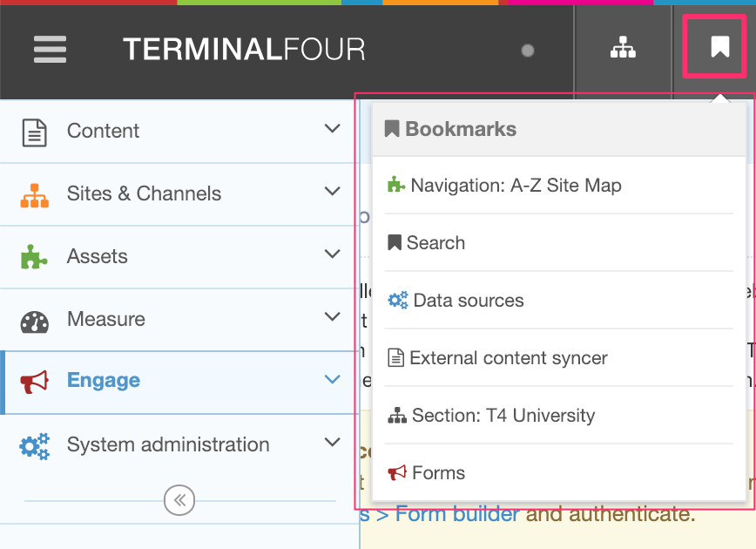756x549 pixels.
Task: Click the Content document icon
Action: (x=32, y=129)
